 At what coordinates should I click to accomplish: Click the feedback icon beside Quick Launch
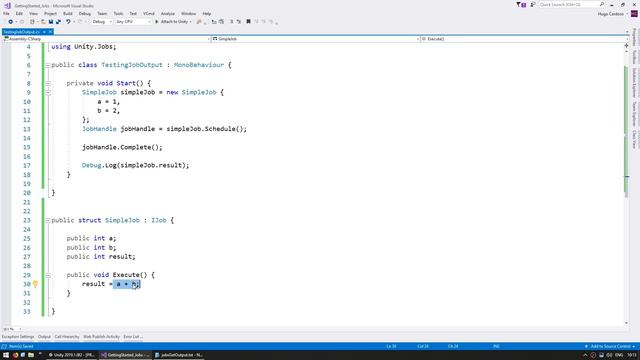[x=533, y=4]
